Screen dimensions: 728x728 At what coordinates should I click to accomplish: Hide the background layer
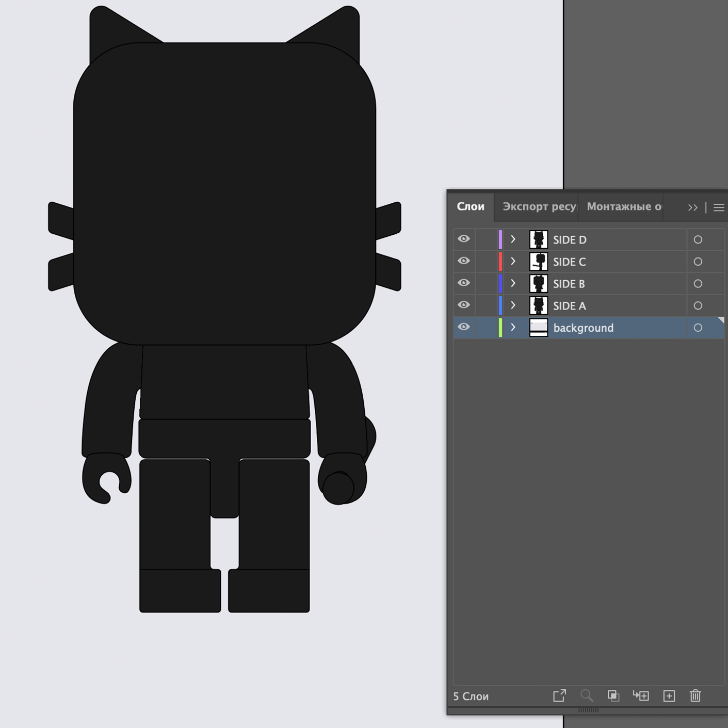coord(464,327)
